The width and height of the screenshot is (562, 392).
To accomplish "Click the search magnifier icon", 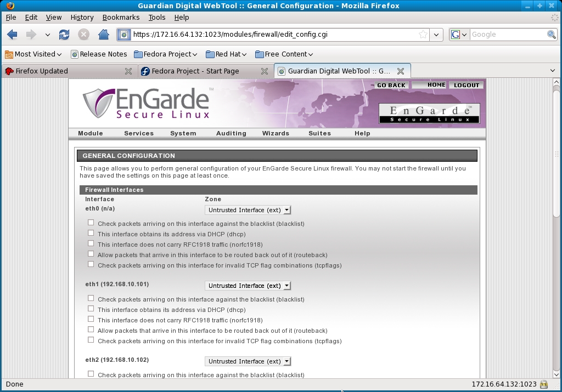I will pyautogui.click(x=551, y=35).
